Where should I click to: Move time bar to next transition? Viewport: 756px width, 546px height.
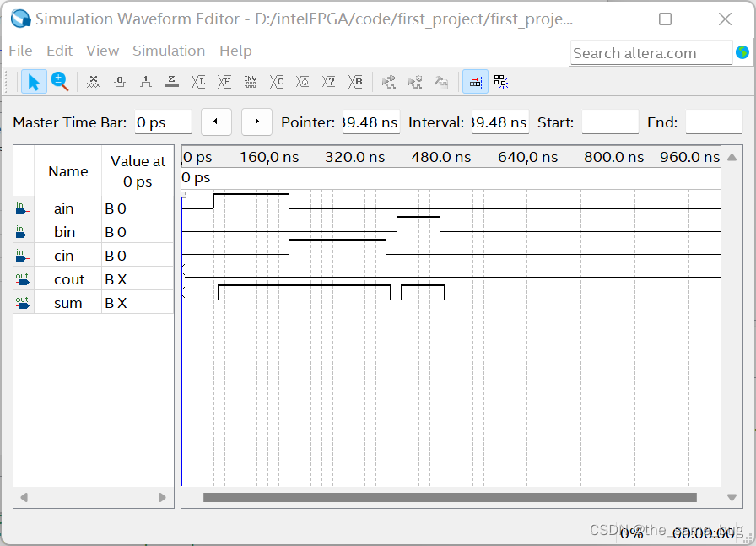257,122
